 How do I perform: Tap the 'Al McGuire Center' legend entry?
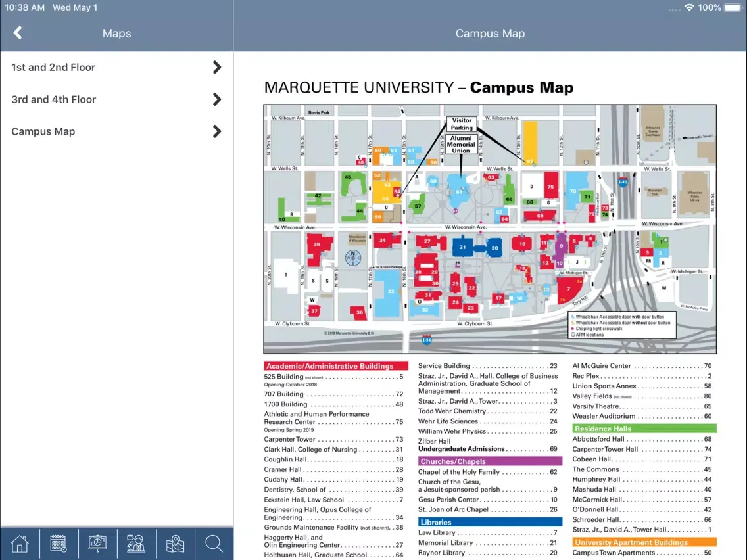click(642, 365)
